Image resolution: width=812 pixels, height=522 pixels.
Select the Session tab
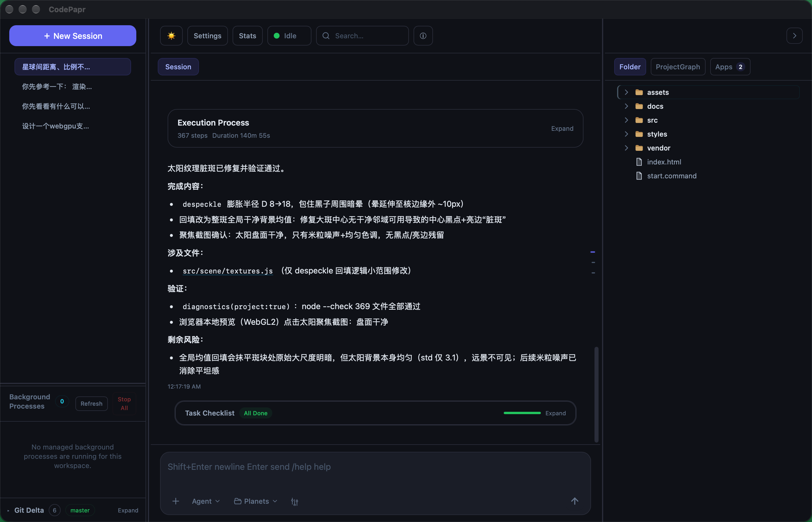tap(178, 67)
